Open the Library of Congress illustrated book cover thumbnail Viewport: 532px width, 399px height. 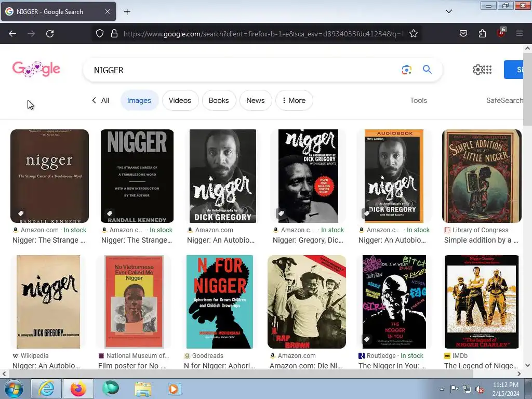[482, 176]
